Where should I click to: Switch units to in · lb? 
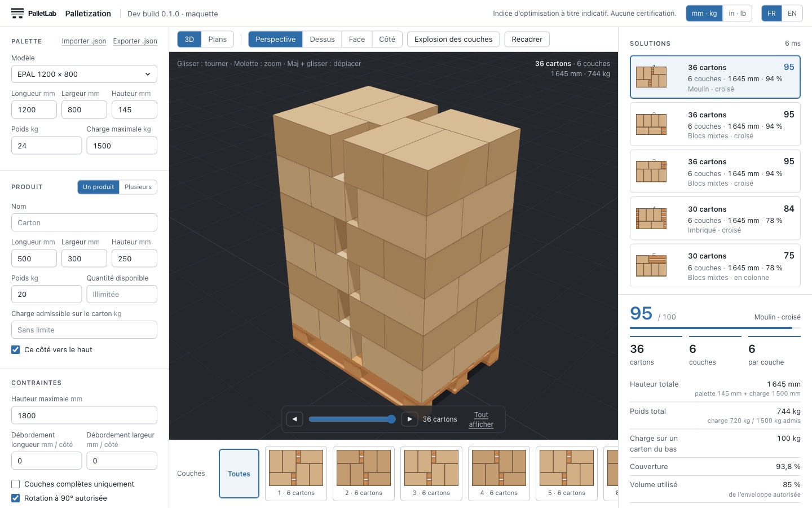(737, 14)
